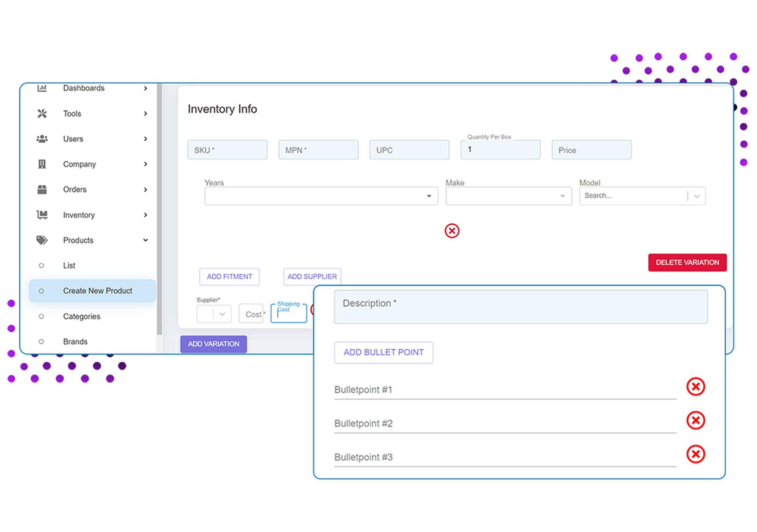Open the Years dropdown
757x532 pixels.
coord(321,196)
